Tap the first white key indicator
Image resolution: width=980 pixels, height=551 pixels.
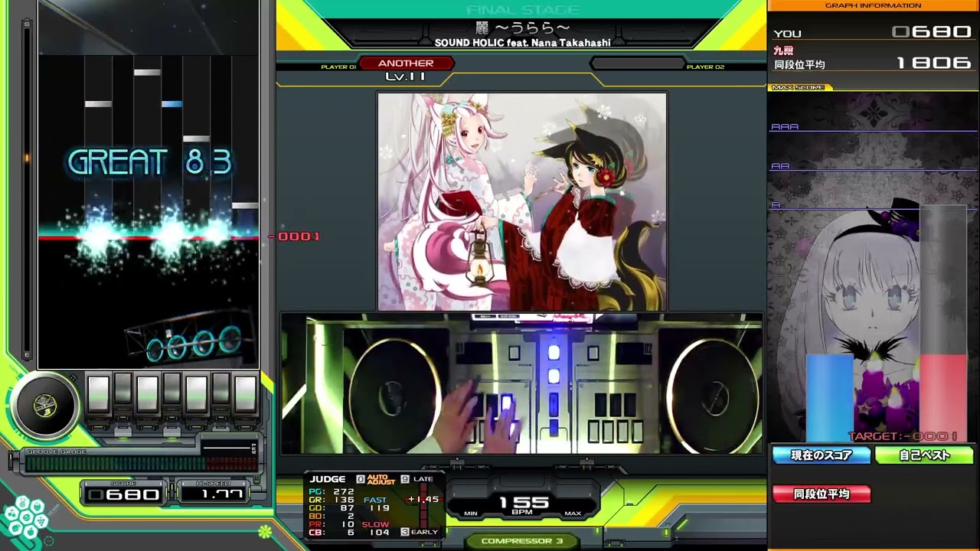99,394
